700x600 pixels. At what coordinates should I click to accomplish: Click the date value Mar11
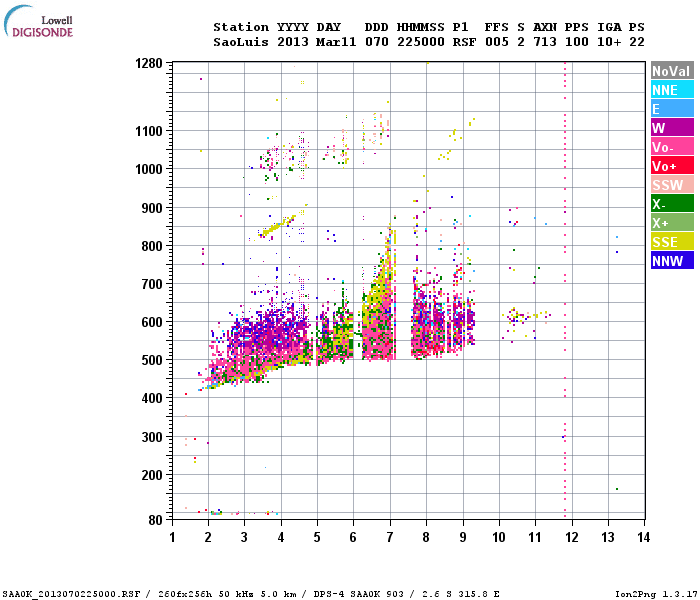336,42
